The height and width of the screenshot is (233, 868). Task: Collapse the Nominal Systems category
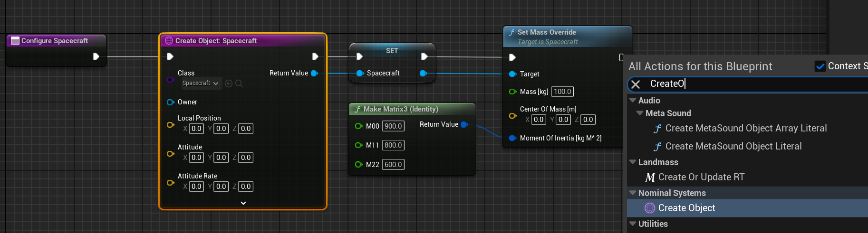pyautogui.click(x=633, y=193)
